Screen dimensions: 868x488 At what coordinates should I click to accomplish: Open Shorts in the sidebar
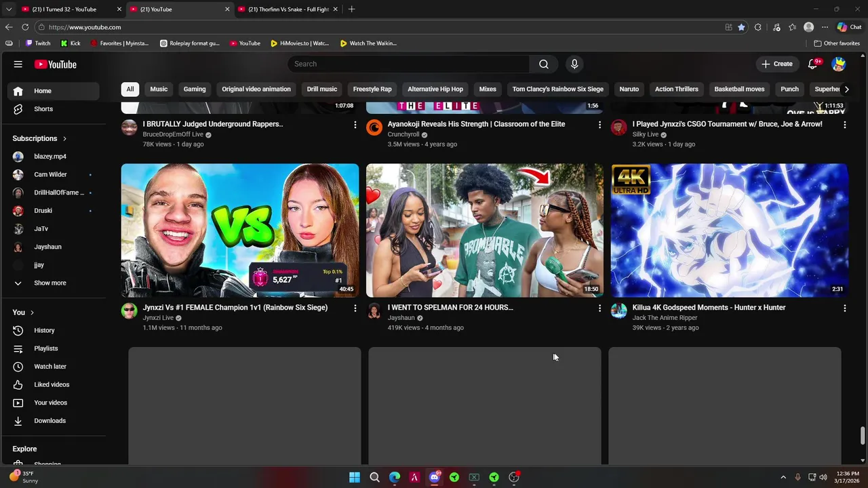[54, 108]
